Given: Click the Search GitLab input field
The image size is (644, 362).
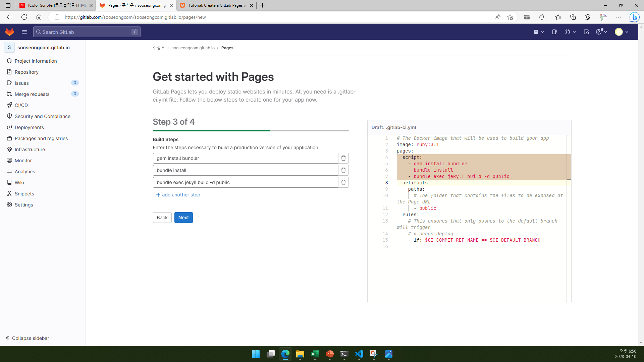Looking at the screenshot, I should pyautogui.click(x=87, y=32).
